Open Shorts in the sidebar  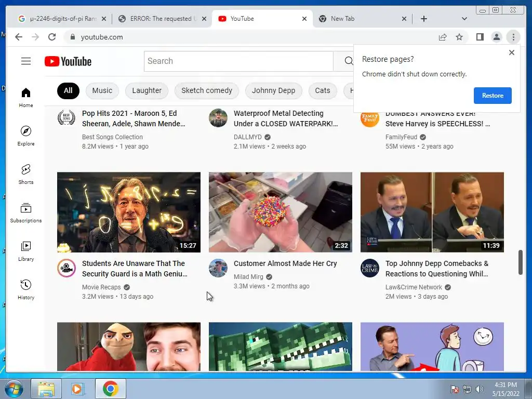point(26,174)
